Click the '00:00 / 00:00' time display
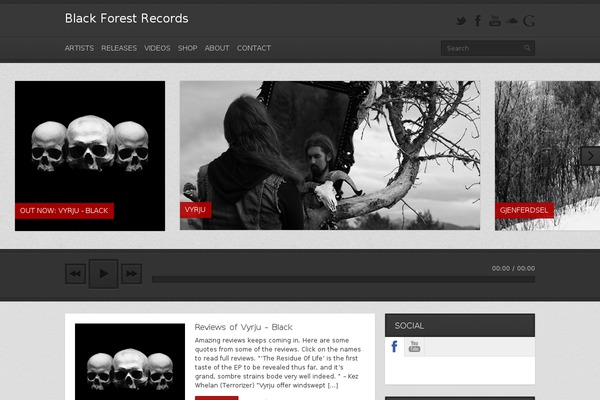Screen dimensions: 600x400 (x=513, y=268)
